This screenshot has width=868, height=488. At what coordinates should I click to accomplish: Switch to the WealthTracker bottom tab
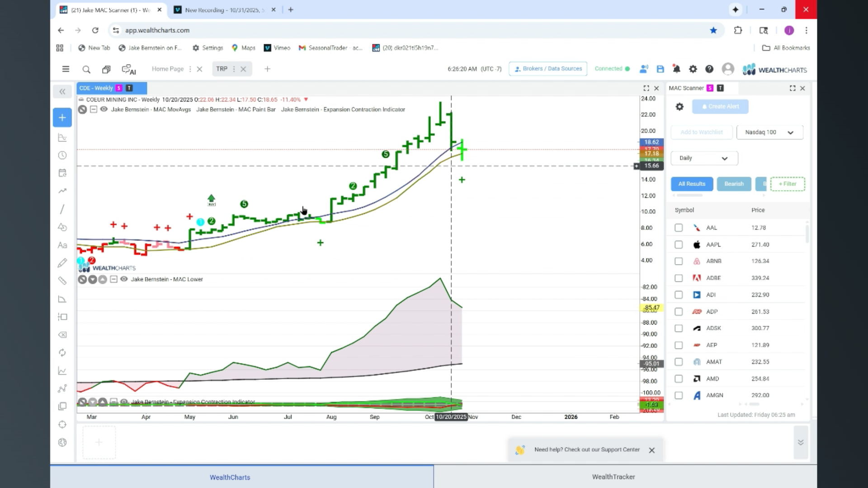tap(613, 477)
